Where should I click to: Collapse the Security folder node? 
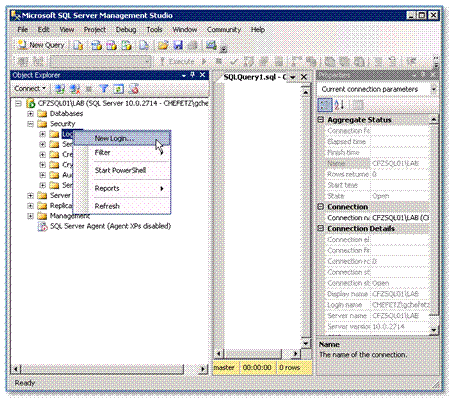30,124
